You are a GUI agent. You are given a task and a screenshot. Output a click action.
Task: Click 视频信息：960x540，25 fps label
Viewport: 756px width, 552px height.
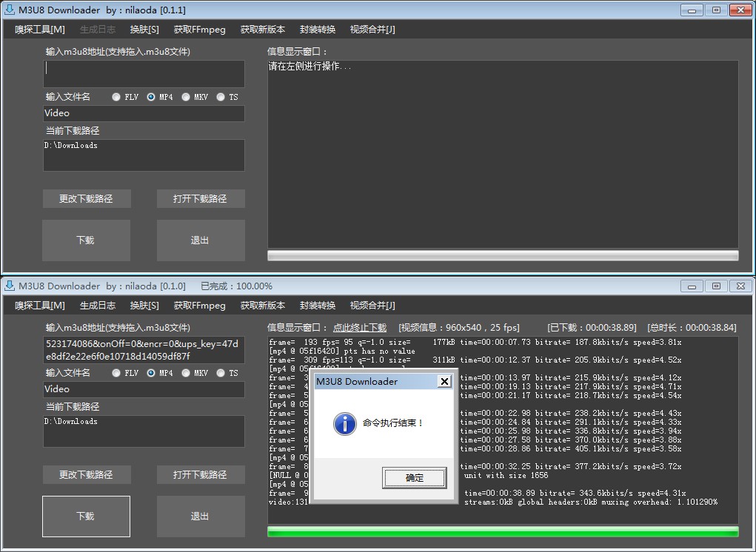point(459,328)
